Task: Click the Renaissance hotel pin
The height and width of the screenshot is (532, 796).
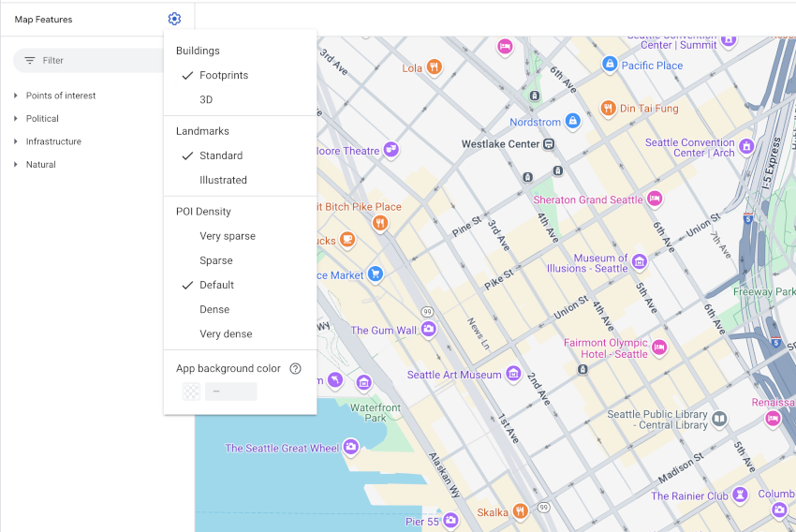Action: click(x=773, y=419)
